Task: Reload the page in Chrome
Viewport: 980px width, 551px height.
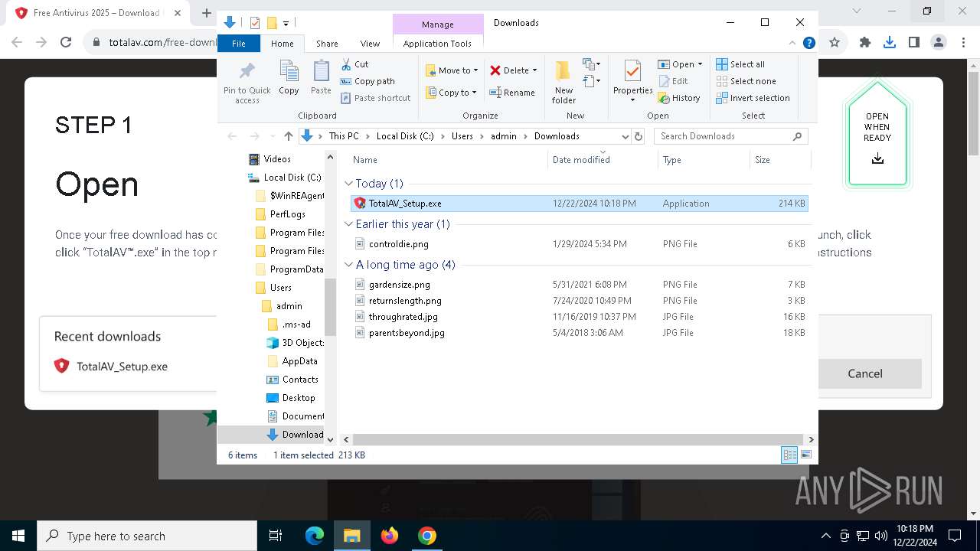Action: [x=66, y=43]
